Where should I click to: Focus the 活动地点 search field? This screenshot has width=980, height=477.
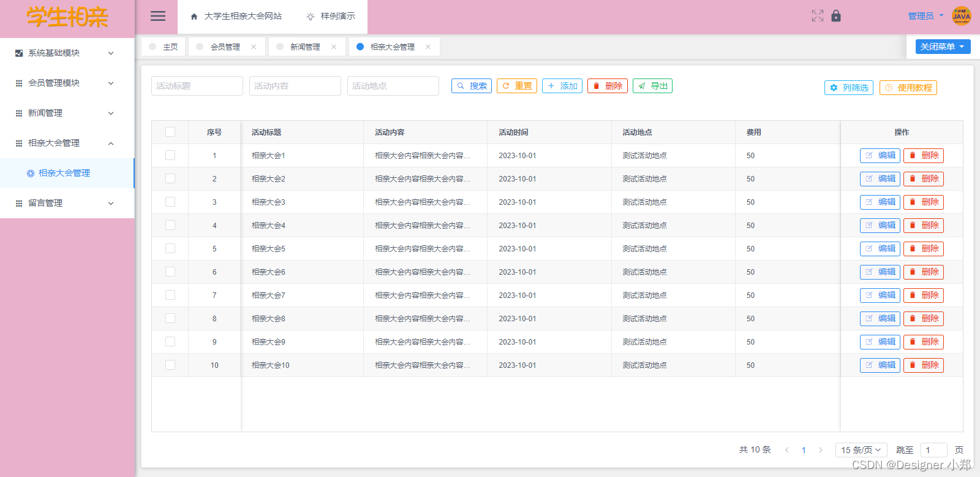pyautogui.click(x=393, y=86)
